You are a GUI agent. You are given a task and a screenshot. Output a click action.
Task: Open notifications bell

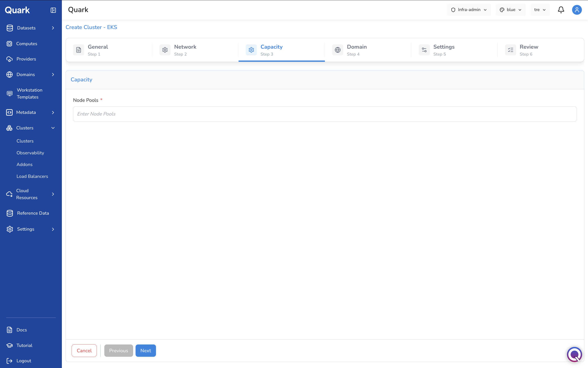[561, 10]
